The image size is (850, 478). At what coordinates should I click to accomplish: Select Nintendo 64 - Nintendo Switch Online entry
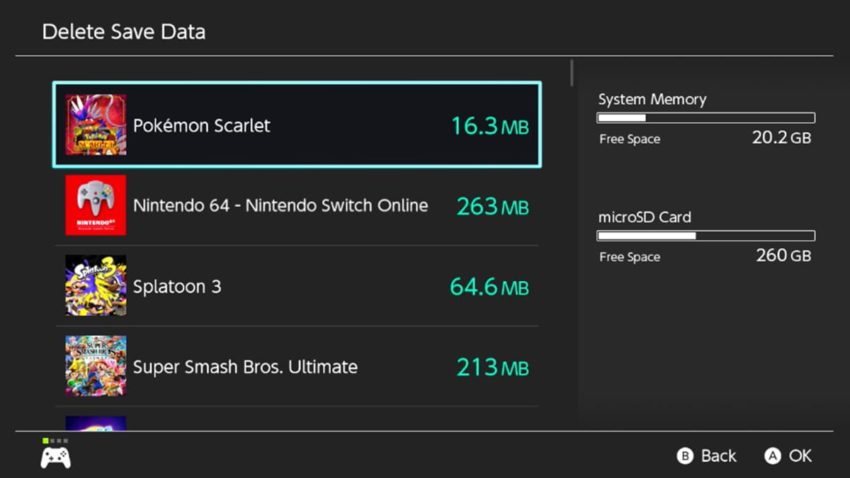pyautogui.click(x=297, y=205)
